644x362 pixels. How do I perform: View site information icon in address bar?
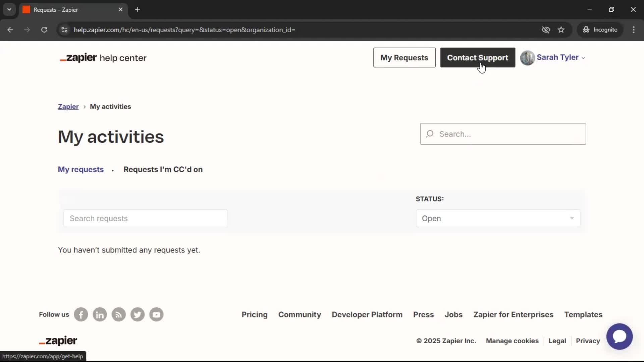(x=64, y=30)
